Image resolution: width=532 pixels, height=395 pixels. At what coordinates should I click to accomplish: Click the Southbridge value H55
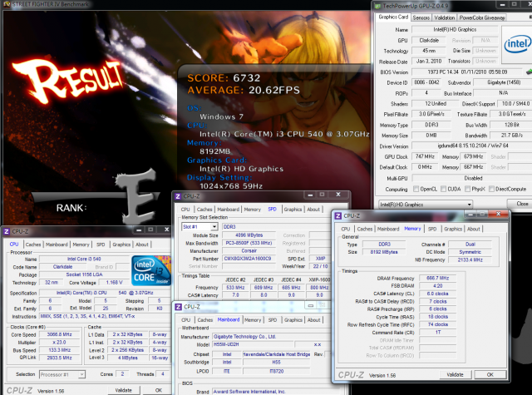tap(277, 363)
